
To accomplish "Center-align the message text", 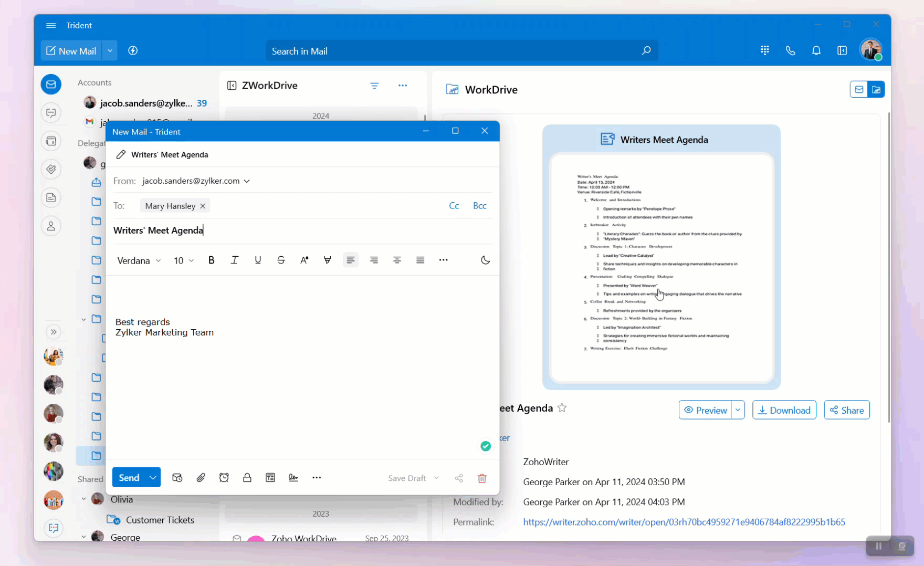I will pyautogui.click(x=397, y=260).
